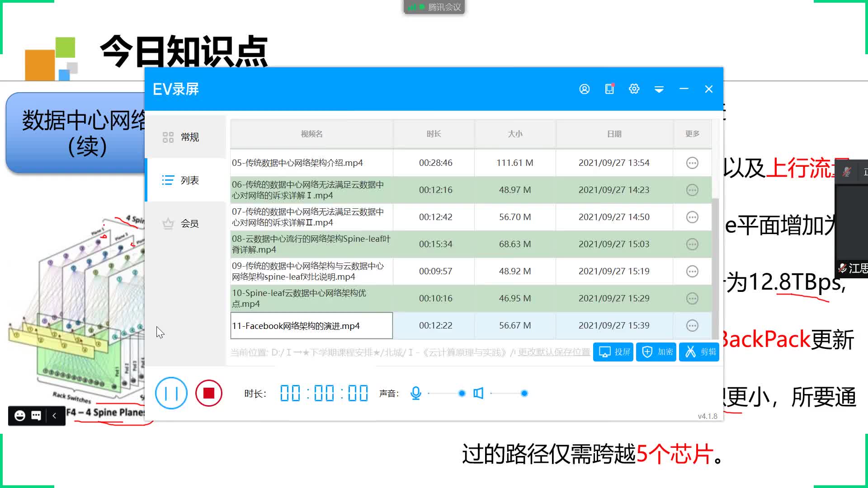
Task: Open more options for the 09 video row
Action: pos(692,271)
